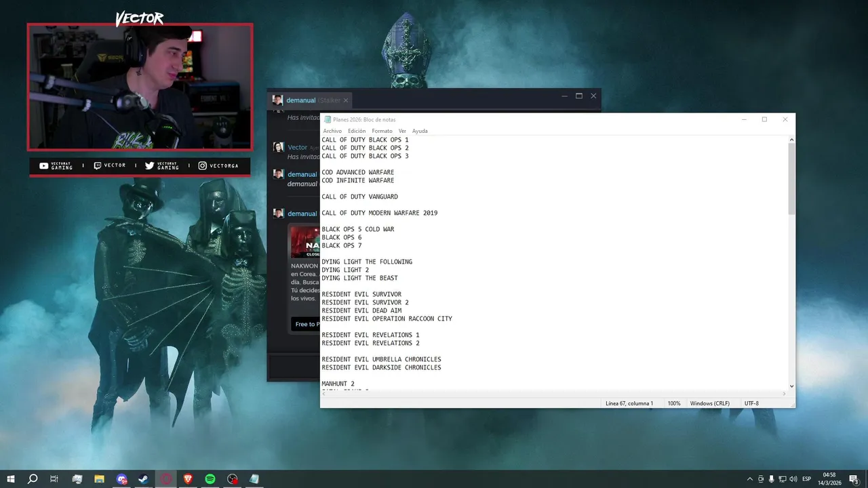The width and height of the screenshot is (868, 488).
Task: Click the Free to Play button in Steam chat
Action: 306,324
